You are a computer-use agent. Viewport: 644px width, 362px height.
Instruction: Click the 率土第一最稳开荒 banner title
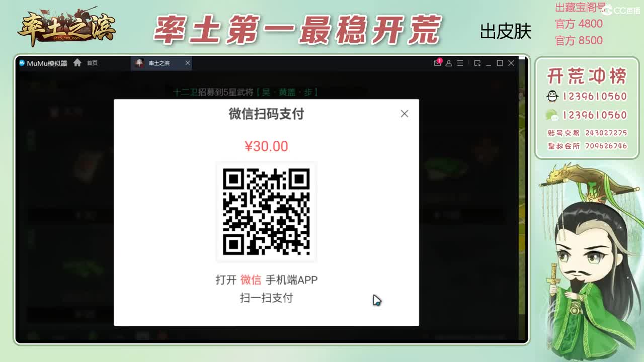(297, 29)
